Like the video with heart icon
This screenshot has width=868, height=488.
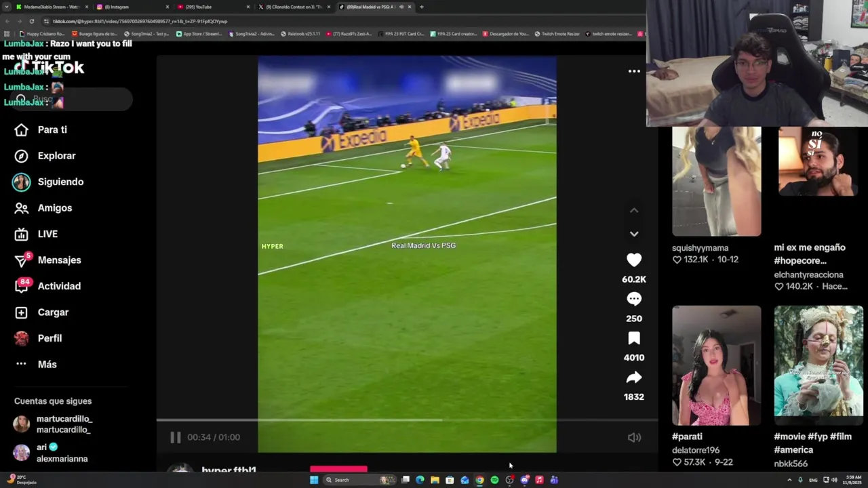coord(634,260)
